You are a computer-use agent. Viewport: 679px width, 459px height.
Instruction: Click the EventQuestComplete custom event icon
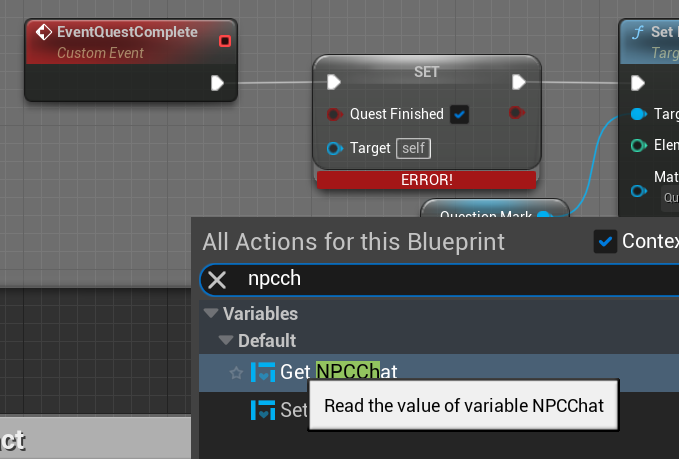[44, 32]
